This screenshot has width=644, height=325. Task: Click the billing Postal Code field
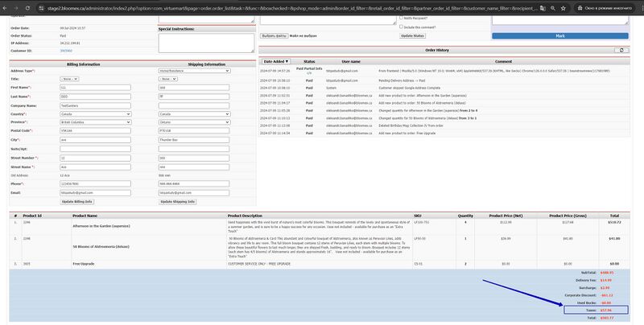95,130
